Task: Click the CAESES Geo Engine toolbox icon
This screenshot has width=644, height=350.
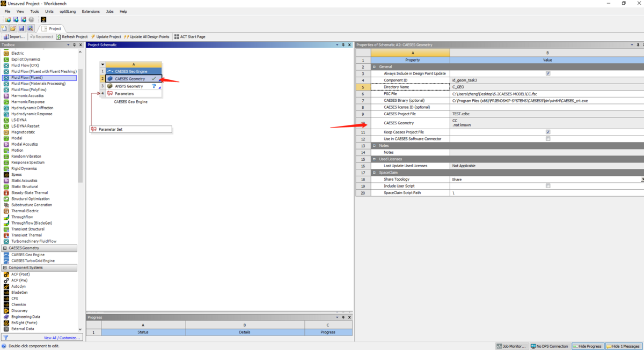Action: 6,255
